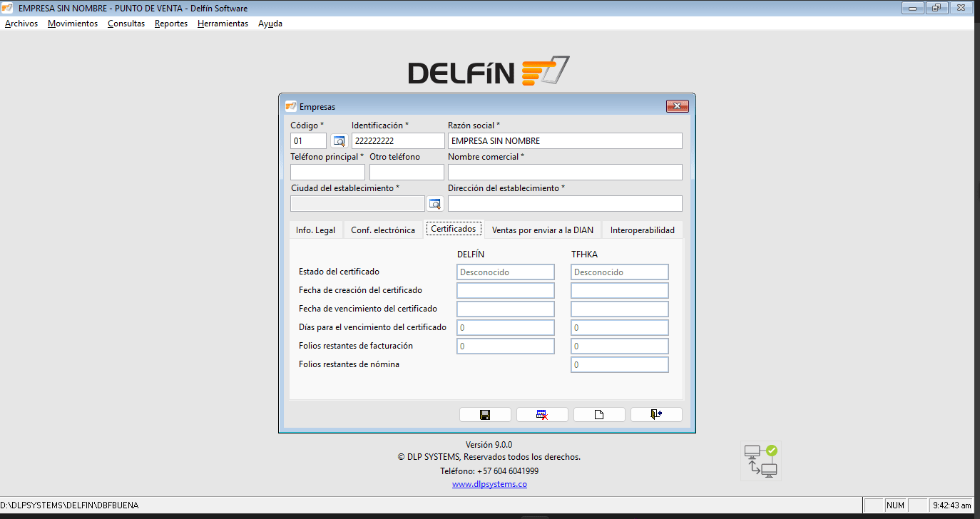Click the connection status icon with green checkmark
This screenshot has height=519, width=980.
(x=760, y=461)
